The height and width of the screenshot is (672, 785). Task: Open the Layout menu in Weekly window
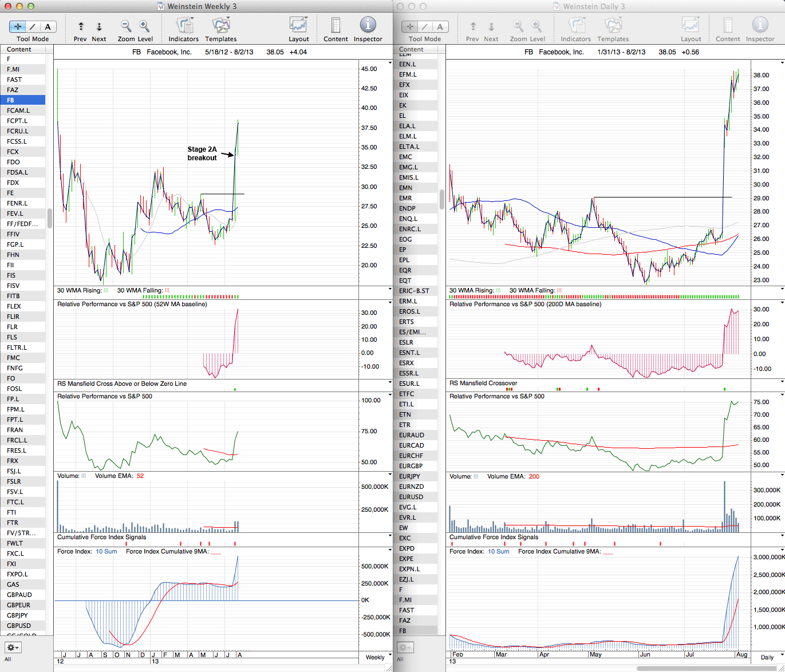click(x=298, y=26)
